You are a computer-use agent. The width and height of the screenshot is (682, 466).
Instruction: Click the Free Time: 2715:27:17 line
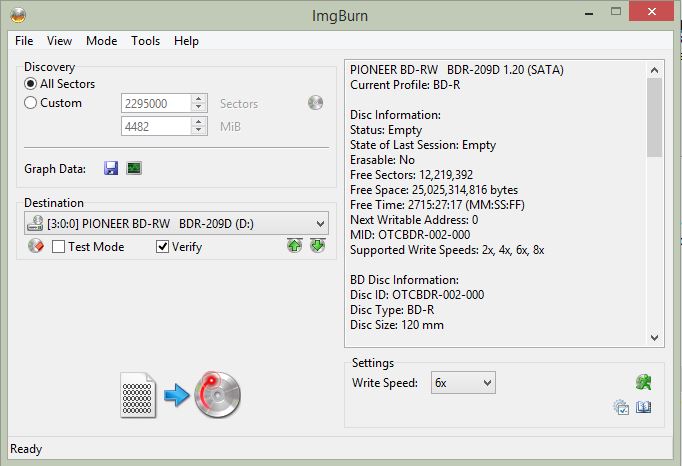coord(437,205)
